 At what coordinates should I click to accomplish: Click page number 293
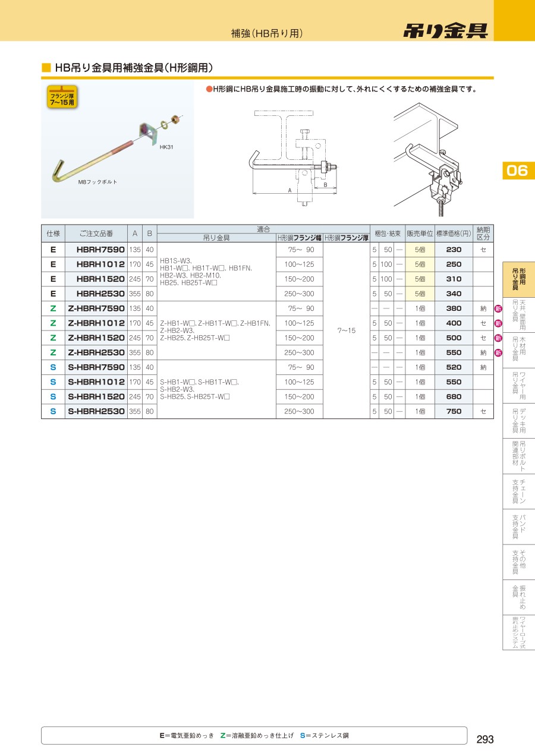point(485,739)
